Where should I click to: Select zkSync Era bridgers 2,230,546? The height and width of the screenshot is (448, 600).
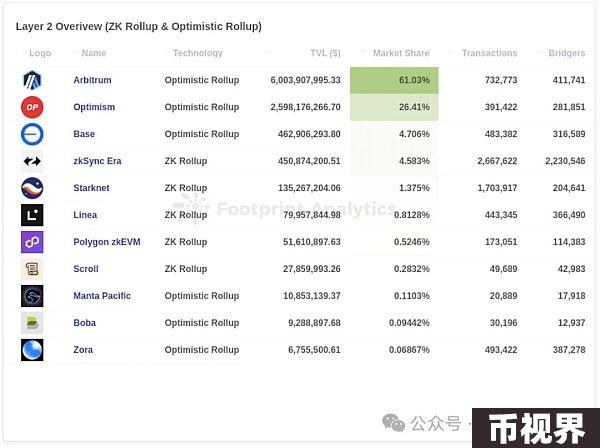(565, 161)
